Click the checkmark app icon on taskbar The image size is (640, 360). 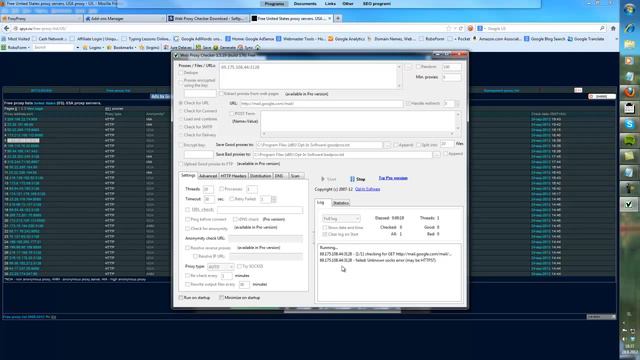click(x=629, y=204)
